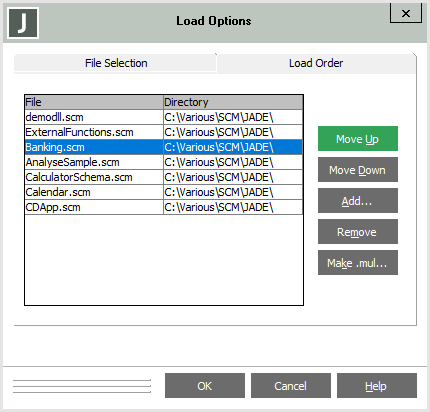Click the Make .mul... button

(358, 263)
